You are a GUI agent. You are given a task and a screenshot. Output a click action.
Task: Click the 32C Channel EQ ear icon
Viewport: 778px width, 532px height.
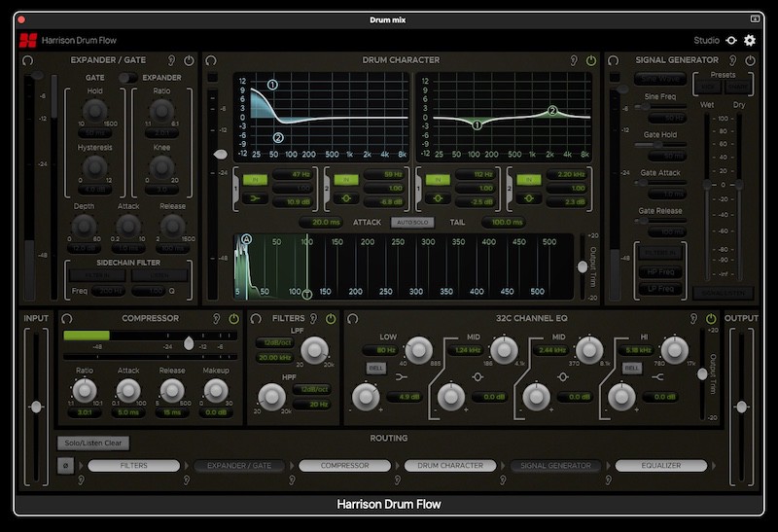tap(693, 319)
